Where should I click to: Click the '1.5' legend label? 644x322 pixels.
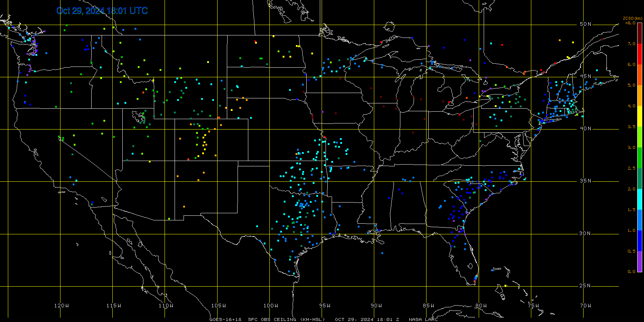pyautogui.click(x=631, y=210)
